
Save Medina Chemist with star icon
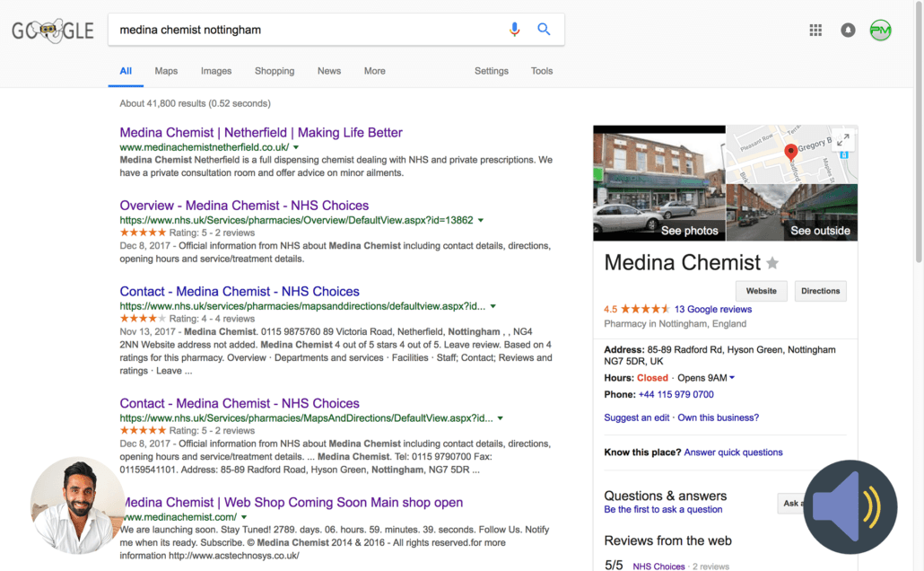772,263
